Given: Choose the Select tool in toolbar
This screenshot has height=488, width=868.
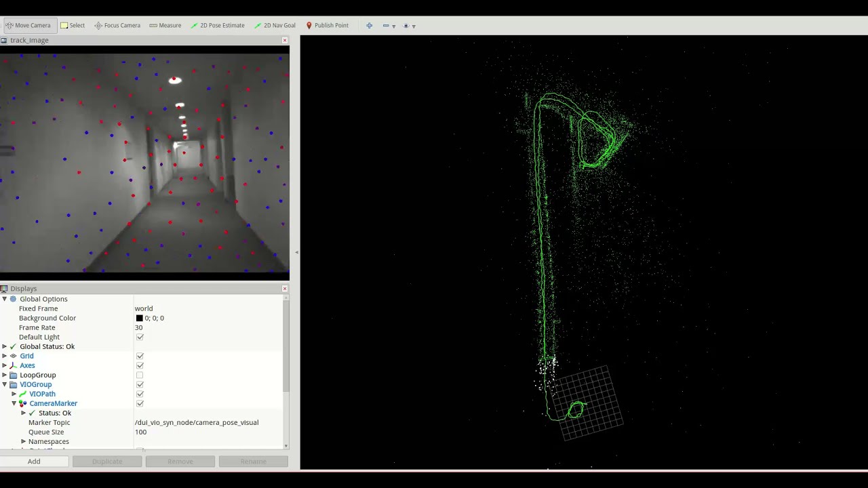Looking at the screenshot, I should [x=73, y=26].
